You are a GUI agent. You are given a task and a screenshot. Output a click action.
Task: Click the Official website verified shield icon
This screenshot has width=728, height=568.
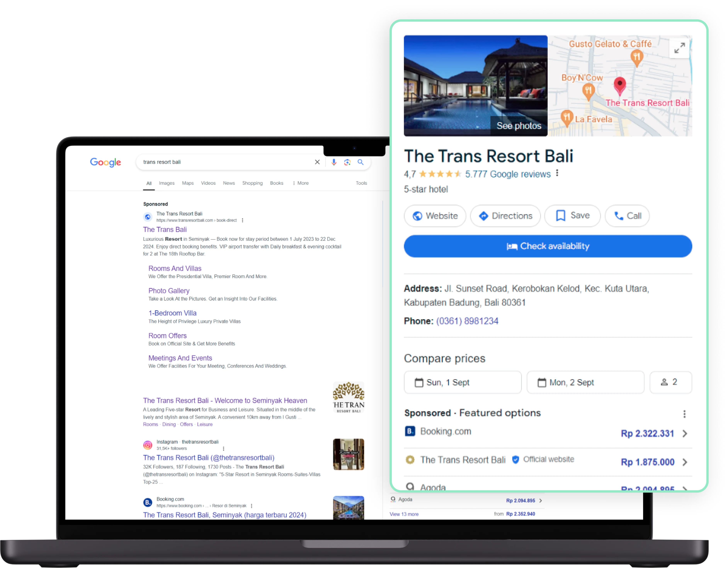point(515,460)
